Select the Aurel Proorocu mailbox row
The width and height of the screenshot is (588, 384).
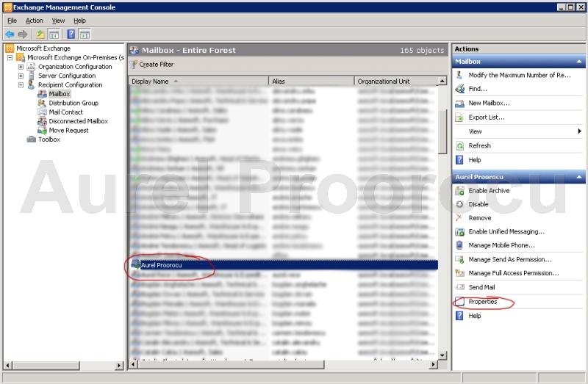tap(284, 265)
